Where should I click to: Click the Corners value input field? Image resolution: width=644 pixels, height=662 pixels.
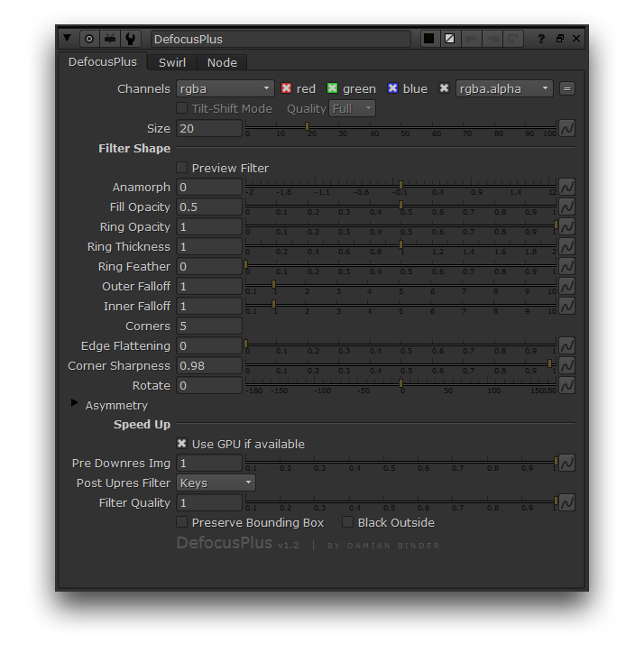(x=209, y=326)
